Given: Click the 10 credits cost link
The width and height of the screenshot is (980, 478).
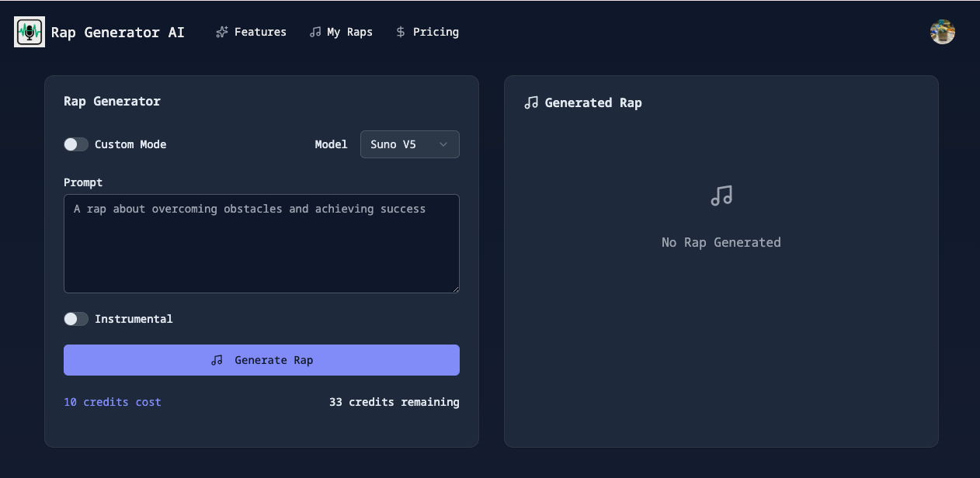Looking at the screenshot, I should (x=112, y=402).
